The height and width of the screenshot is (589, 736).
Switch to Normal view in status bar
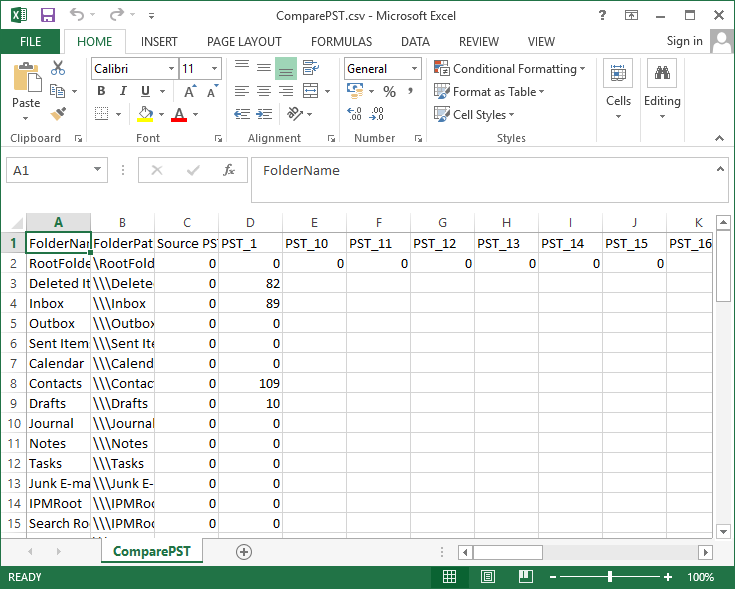point(449,576)
